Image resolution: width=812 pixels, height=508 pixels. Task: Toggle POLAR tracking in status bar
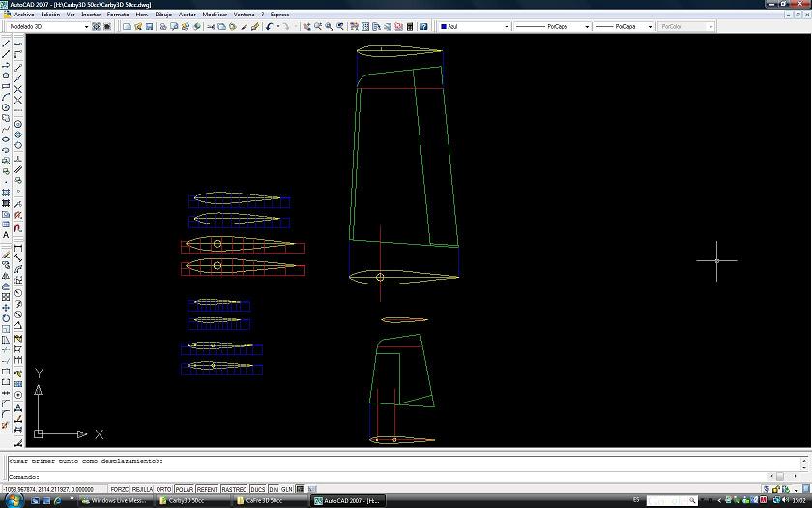184,489
